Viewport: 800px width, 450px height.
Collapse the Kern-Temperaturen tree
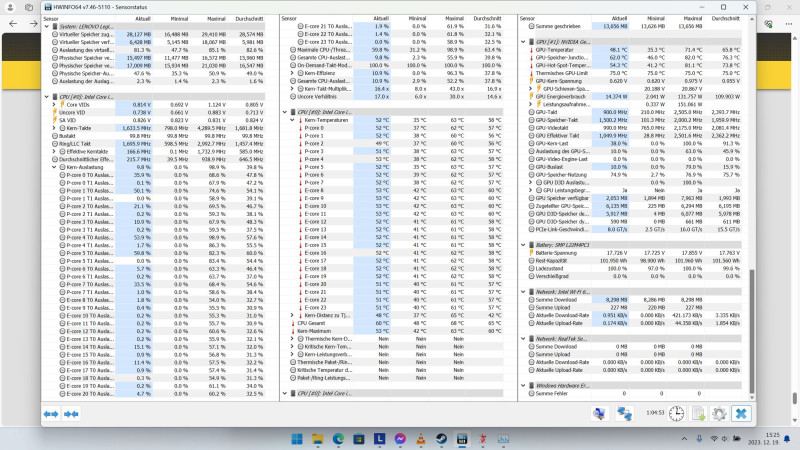coord(292,120)
